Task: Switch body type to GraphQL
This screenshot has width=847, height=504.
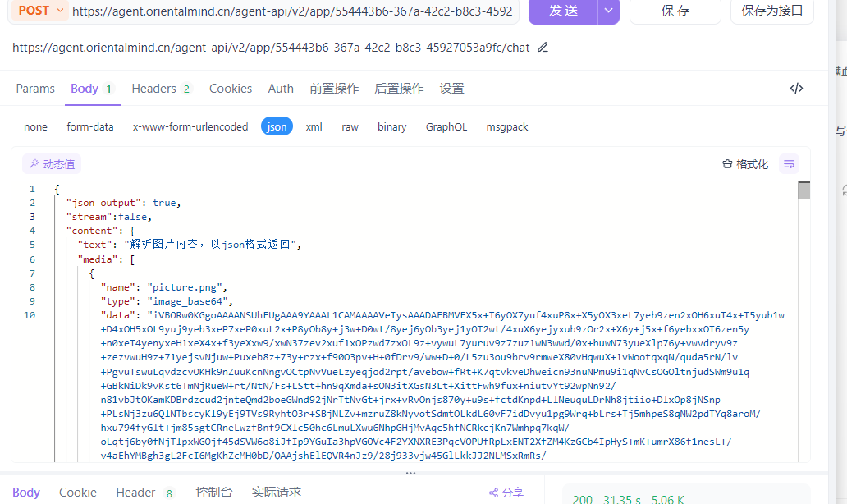Action: pyautogui.click(x=446, y=126)
